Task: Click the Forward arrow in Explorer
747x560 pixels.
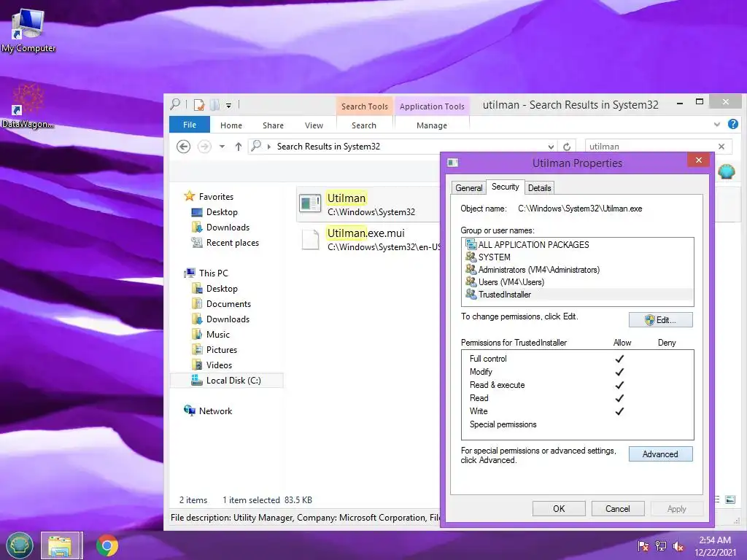Action: click(204, 147)
